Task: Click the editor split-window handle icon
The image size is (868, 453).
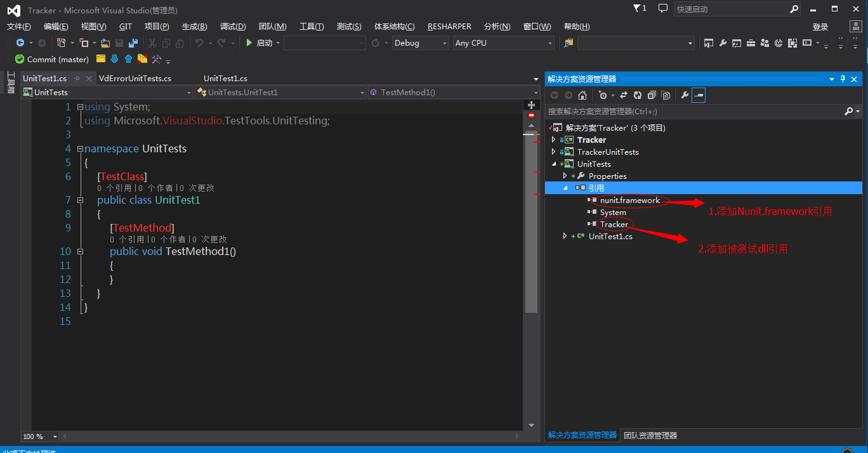Action: (x=531, y=105)
